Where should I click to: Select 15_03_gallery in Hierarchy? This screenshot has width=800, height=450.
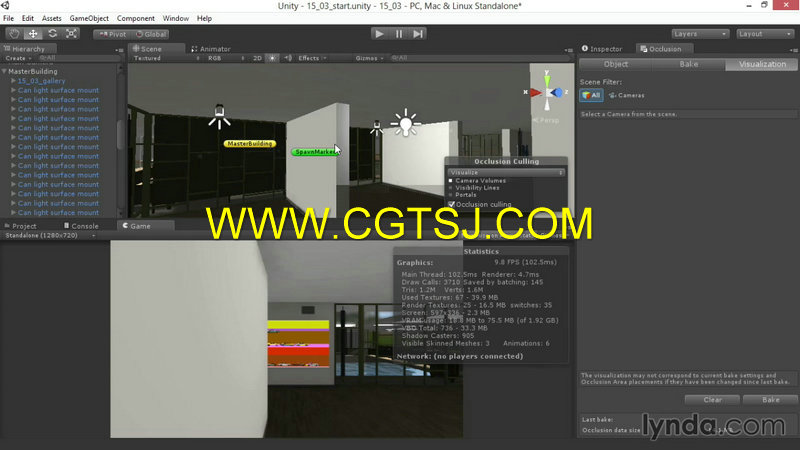click(41, 81)
